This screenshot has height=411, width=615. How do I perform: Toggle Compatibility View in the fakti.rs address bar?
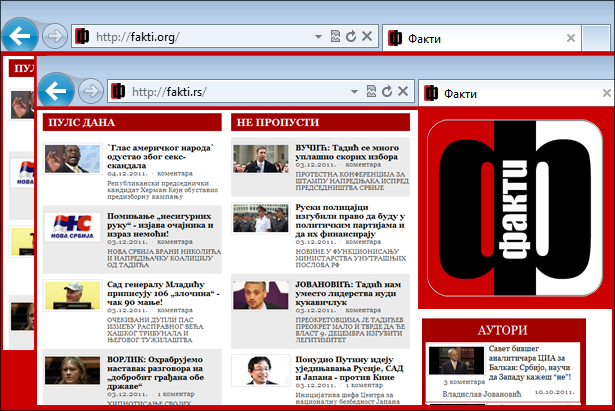371,92
